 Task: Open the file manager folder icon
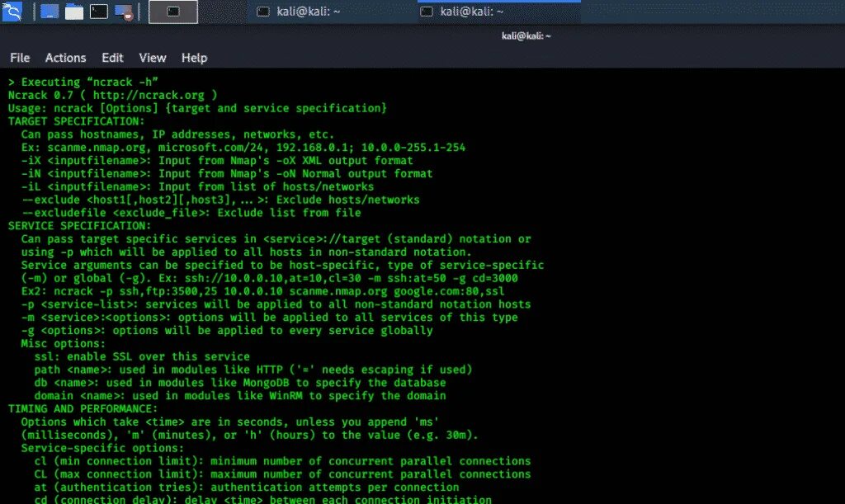click(73, 12)
